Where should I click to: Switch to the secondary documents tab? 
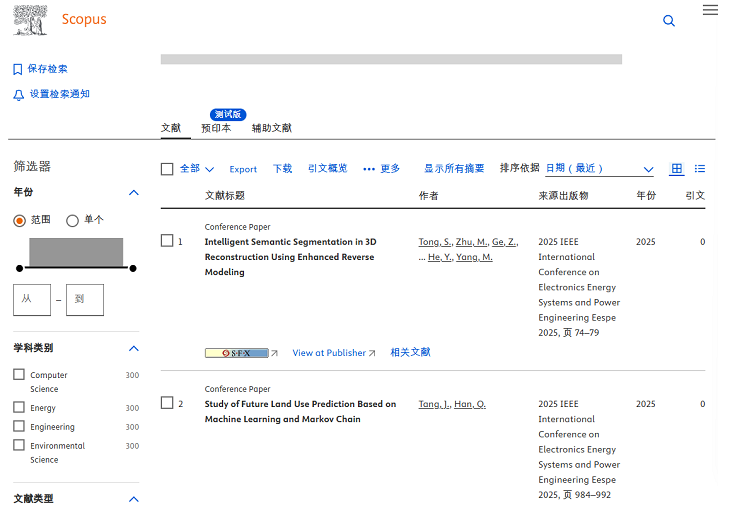(271, 128)
